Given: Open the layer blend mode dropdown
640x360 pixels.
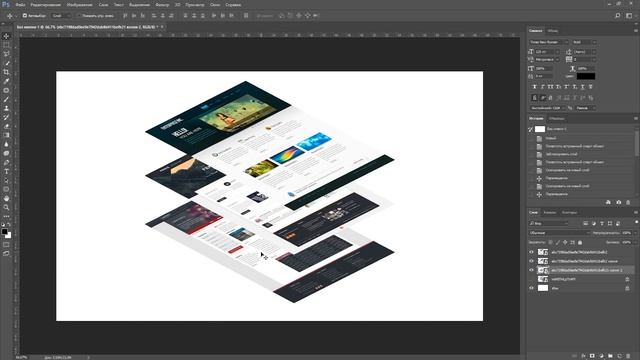Looking at the screenshot, I should (559, 233).
